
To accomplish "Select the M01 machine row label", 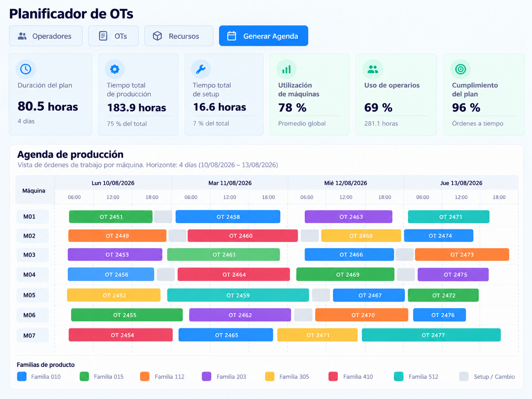I will click(x=33, y=217).
